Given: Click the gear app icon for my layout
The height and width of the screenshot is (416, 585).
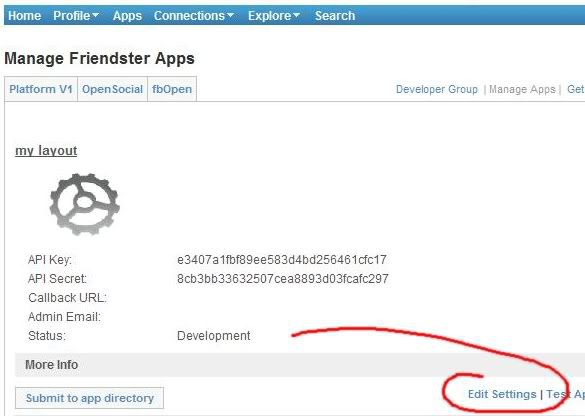Looking at the screenshot, I should pyautogui.click(x=85, y=204).
